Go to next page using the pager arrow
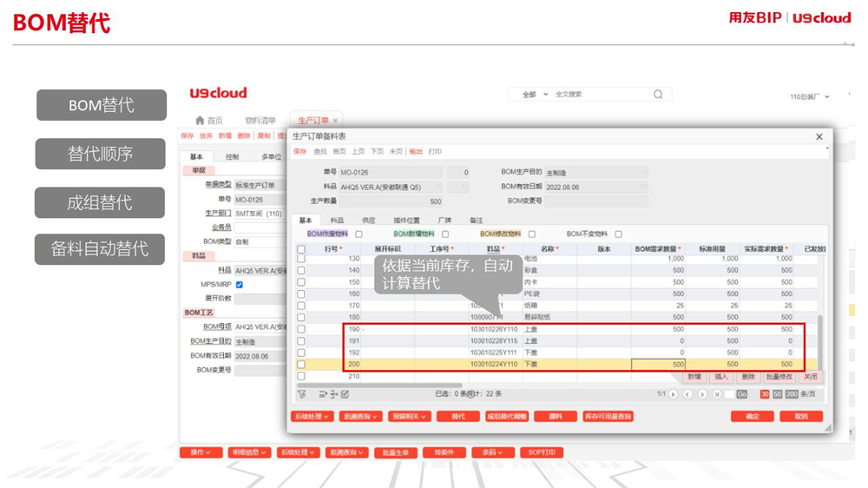 (702, 394)
